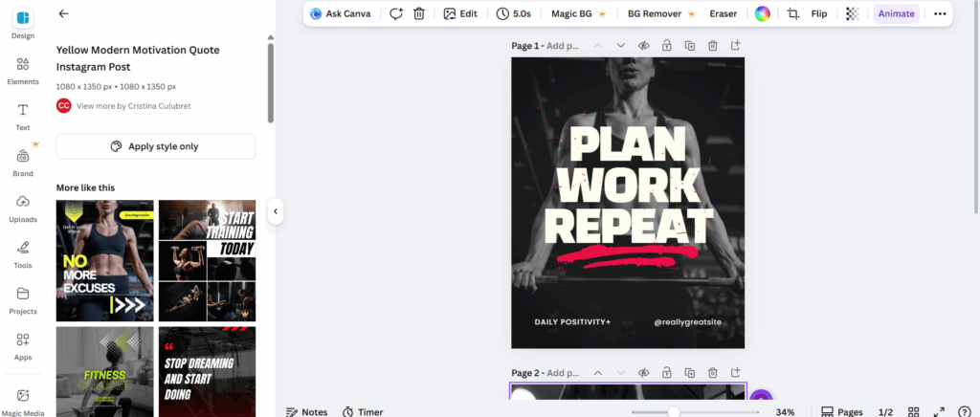Click the grid view icon in status bar
Viewport: 980px width, 417px height.
(914, 411)
